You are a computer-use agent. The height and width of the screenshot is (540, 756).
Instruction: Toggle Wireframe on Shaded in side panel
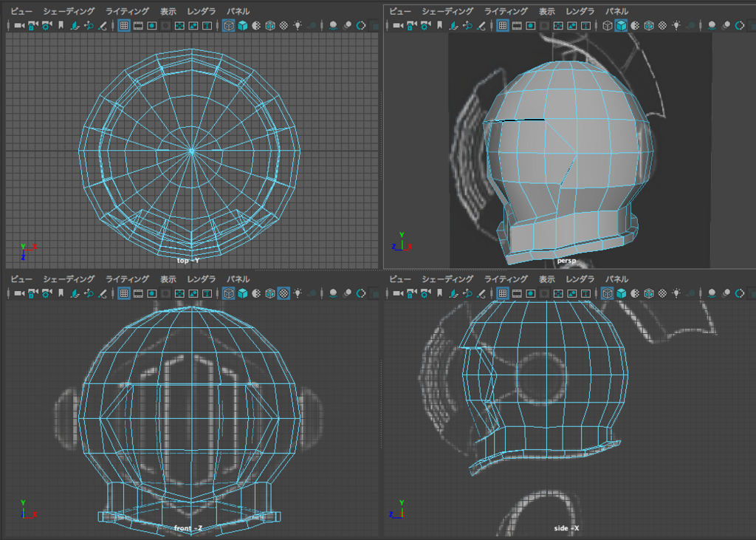tap(649, 294)
